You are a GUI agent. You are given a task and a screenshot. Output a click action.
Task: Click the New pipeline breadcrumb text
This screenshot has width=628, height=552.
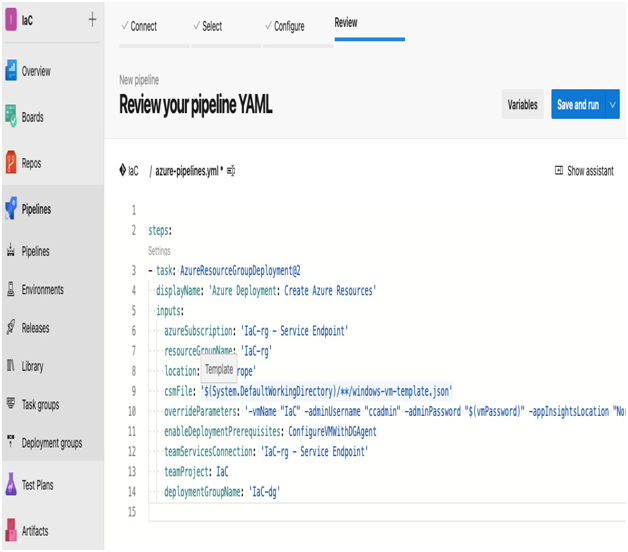(x=139, y=80)
